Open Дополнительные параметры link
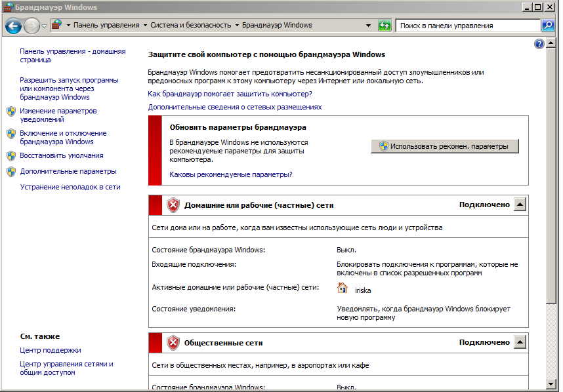 coord(68,172)
